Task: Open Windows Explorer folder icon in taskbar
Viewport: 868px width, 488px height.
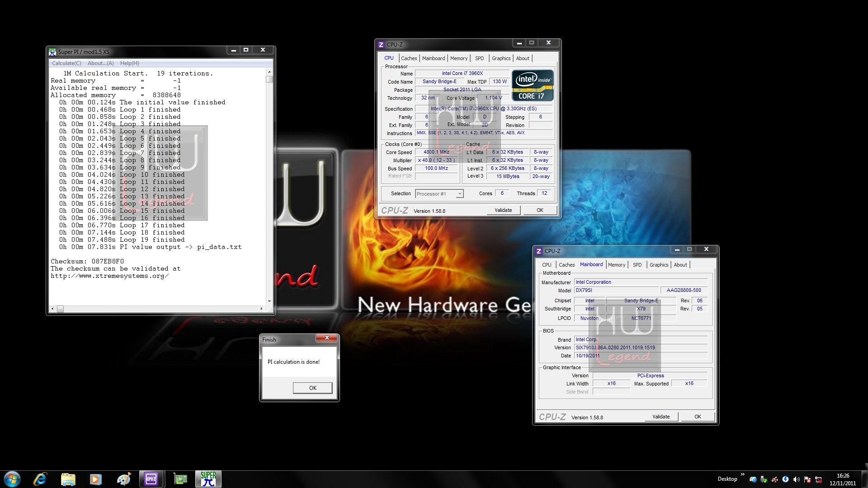Action: 68,479
